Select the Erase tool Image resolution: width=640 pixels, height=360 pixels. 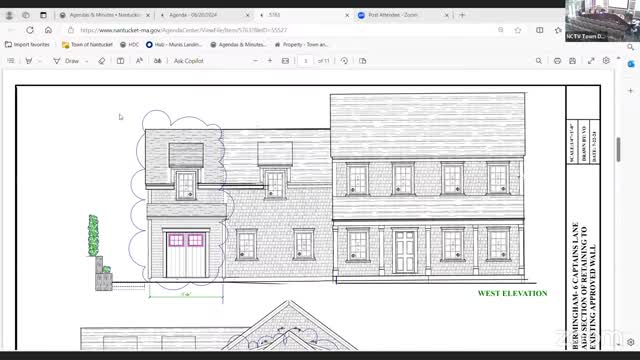(x=102, y=61)
